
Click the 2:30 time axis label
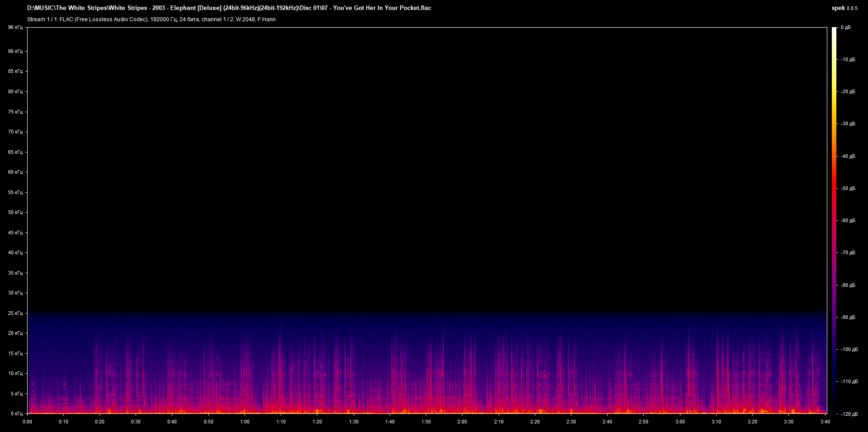pyautogui.click(x=571, y=422)
